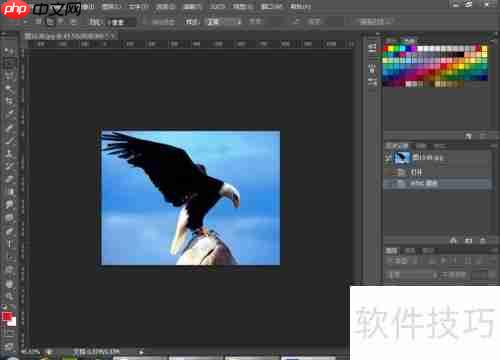The height and width of the screenshot is (360, 500).
Task: Click the Subtract from Selection icon in options bar
Action: point(61,22)
